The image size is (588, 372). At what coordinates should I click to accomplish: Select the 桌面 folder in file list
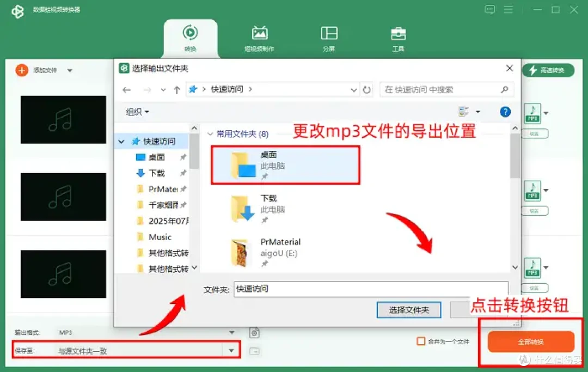(x=285, y=165)
